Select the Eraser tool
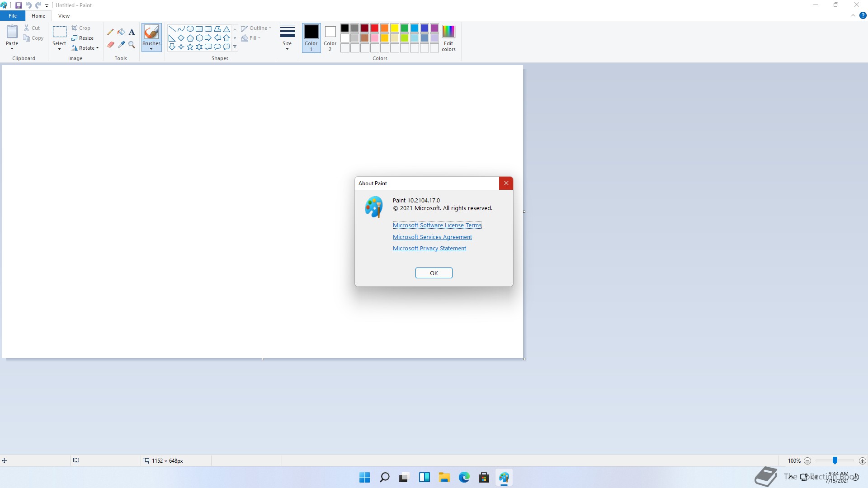This screenshot has width=868, height=488. coord(110,45)
